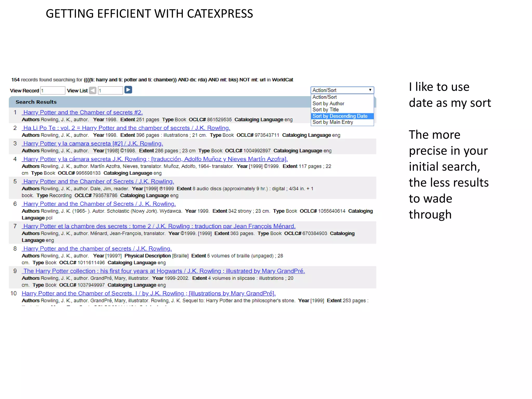Click the '154 records found' search summary
532x399 pixels.
pyautogui.click(x=152, y=80)
